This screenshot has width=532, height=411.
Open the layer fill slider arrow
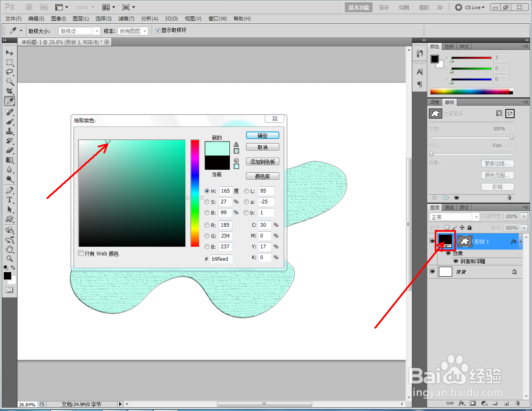(x=524, y=228)
